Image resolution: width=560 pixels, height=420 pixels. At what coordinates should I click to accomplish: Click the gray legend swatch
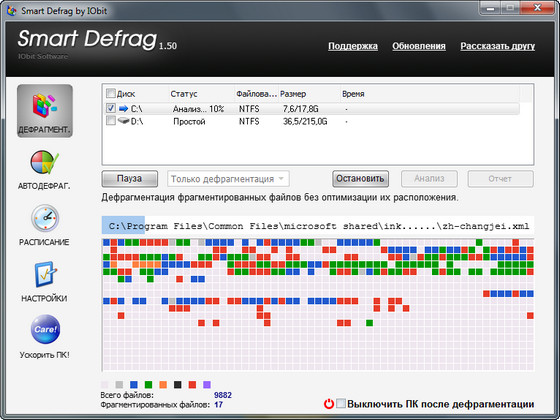119,385
